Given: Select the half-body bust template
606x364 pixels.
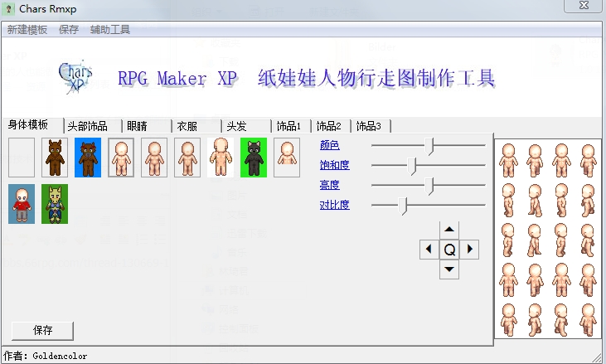Looking at the screenshot, I should (x=287, y=158).
